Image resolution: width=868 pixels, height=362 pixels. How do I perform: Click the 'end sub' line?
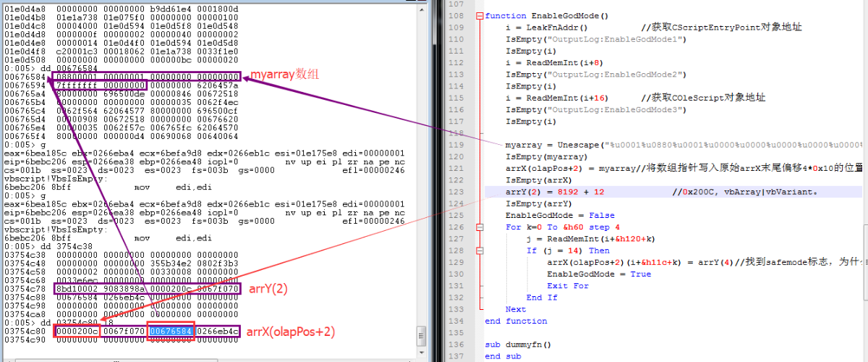pyautogui.click(x=503, y=356)
